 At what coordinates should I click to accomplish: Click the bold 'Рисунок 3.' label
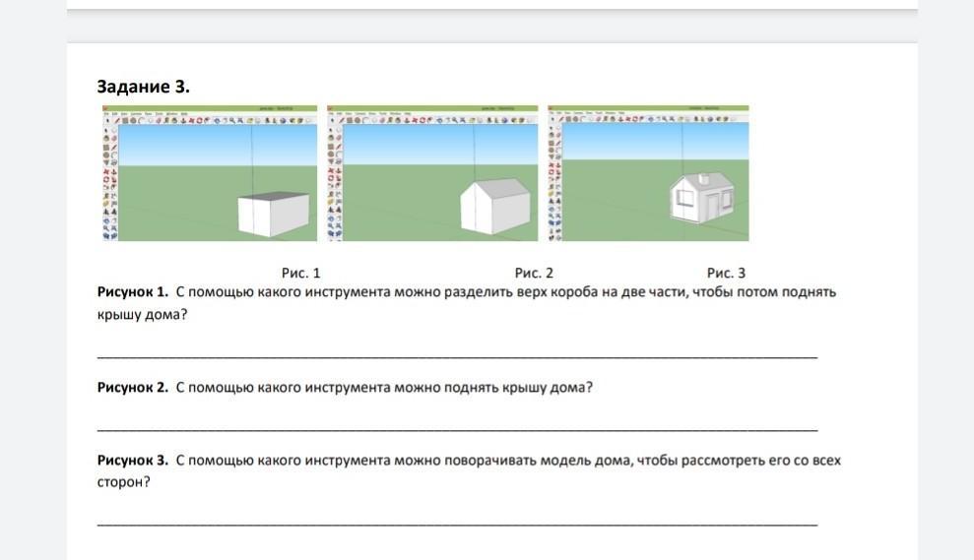click(x=133, y=460)
